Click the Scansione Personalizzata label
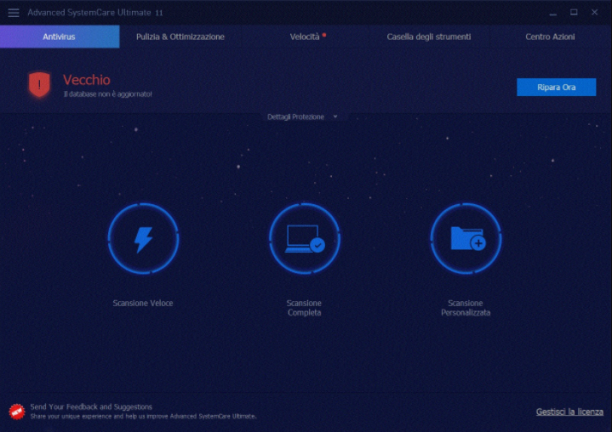612x432 pixels. coord(466,308)
